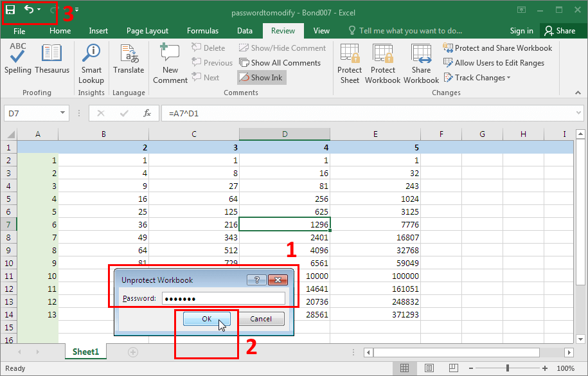The width and height of the screenshot is (588, 376).
Task: Open the Share Workbook dialog
Action: [x=421, y=62]
